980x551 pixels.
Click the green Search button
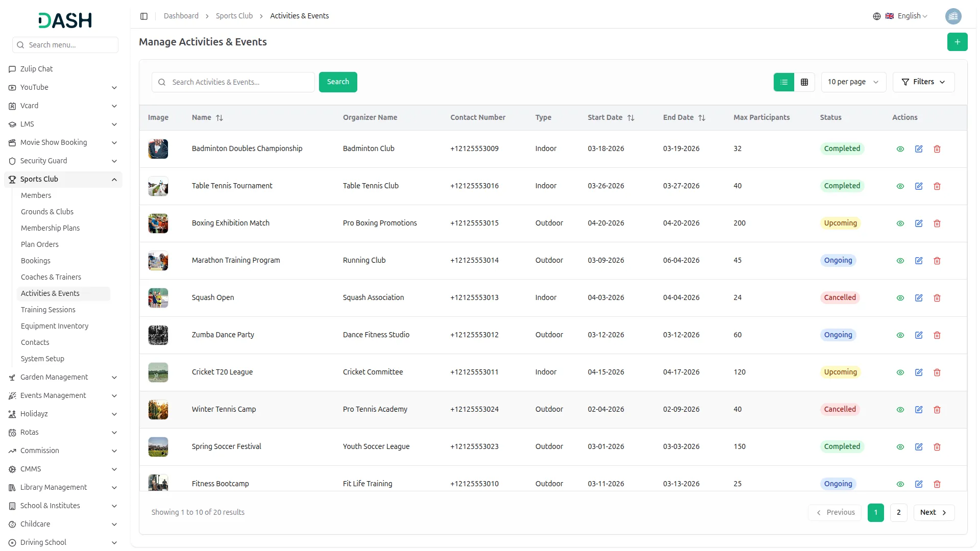click(338, 82)
